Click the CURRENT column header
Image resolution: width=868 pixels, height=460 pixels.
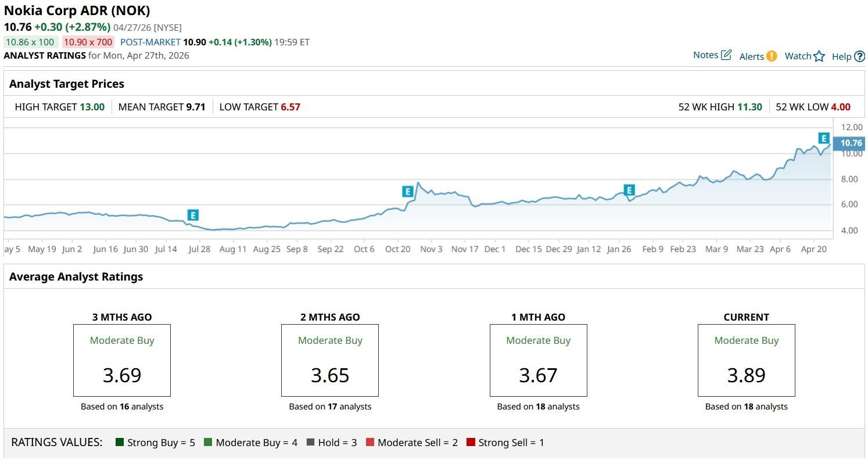pyautogui.click(x=747, y=317)
